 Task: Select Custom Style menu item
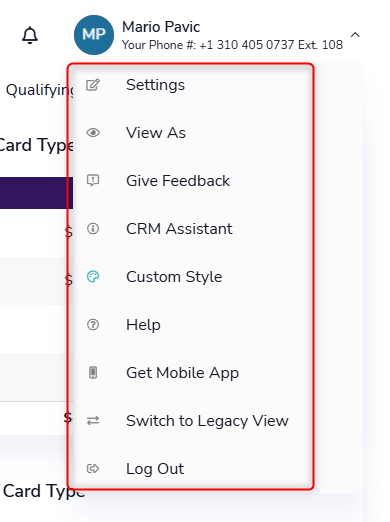[x=190, y=277]
